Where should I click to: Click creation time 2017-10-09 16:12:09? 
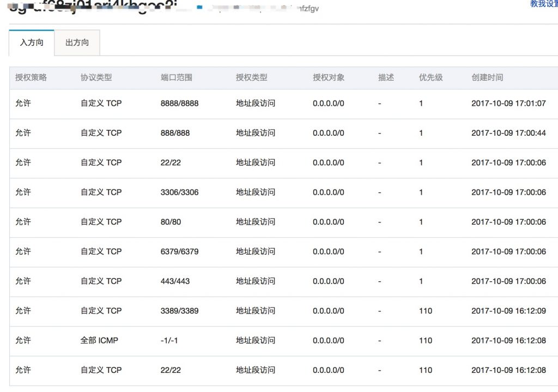[x=508, y=311]
